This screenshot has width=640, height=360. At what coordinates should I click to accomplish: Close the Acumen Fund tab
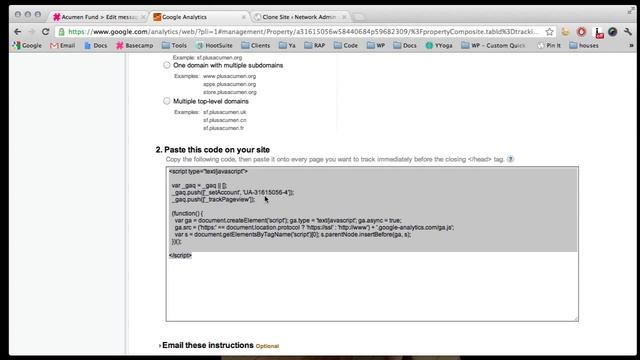[x=143, y=17]
